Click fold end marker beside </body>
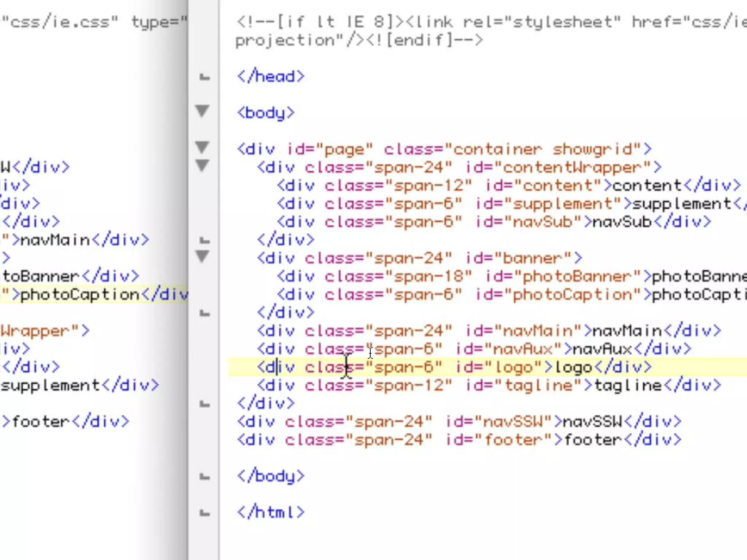Image resolution: width=747 pixels, height=560 pixels. click(x=205, y=477)
